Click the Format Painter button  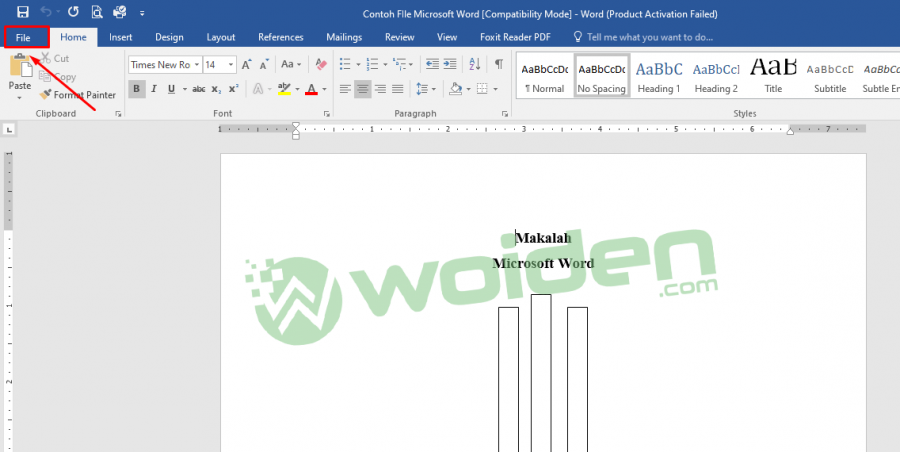pos(77,95)
